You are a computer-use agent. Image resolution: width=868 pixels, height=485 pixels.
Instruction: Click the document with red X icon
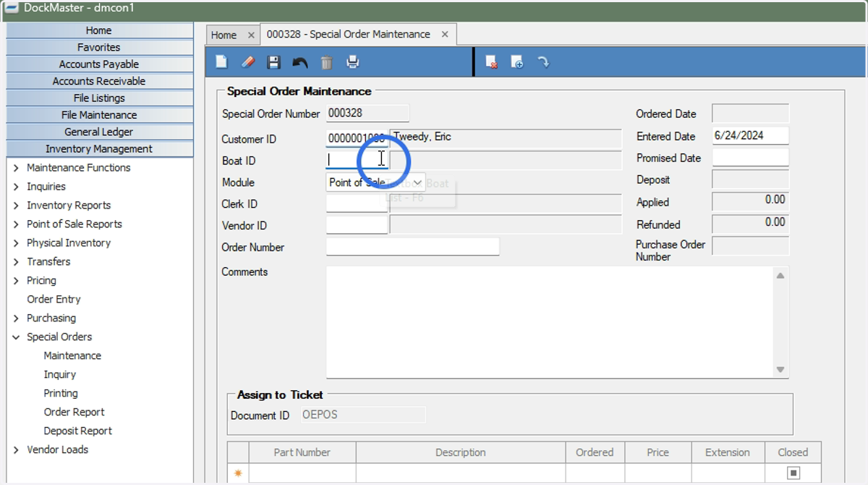491,62
